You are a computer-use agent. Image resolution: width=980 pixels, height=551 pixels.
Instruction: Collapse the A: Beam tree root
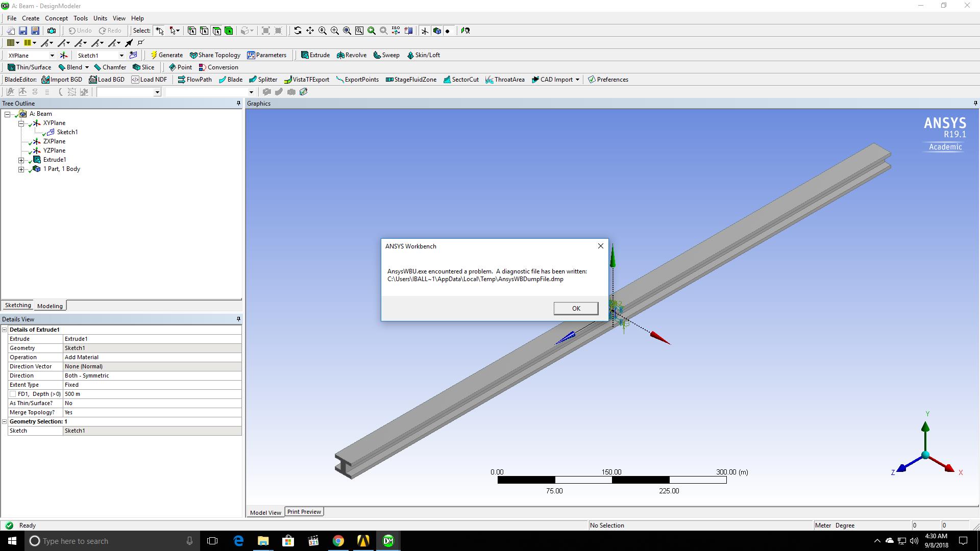(x=8, y=114)
